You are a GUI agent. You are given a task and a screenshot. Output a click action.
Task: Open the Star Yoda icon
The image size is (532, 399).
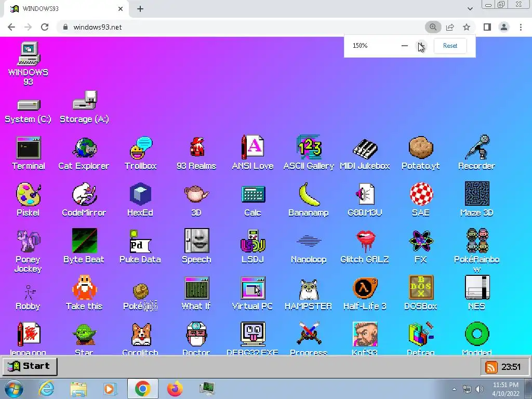click(x=85, y=334)
